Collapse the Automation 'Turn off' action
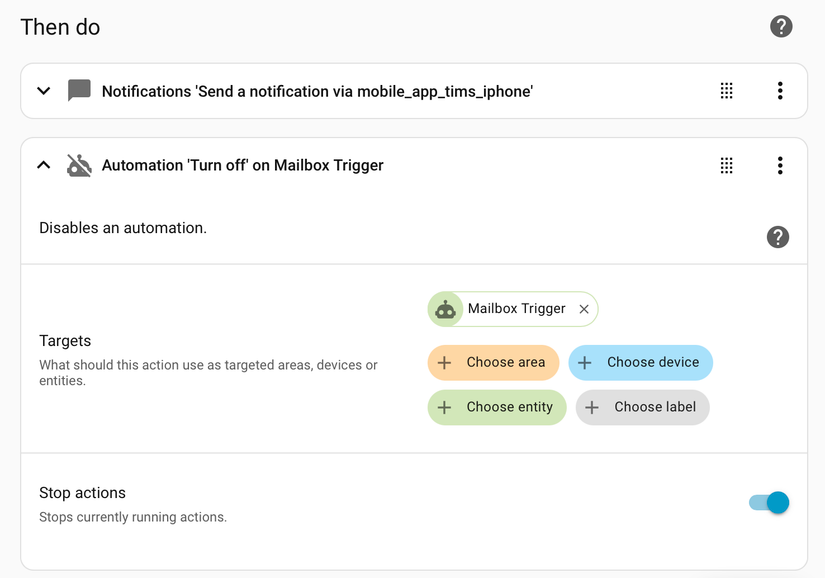This screenshot has height=578, width=825. pos(43,165)
